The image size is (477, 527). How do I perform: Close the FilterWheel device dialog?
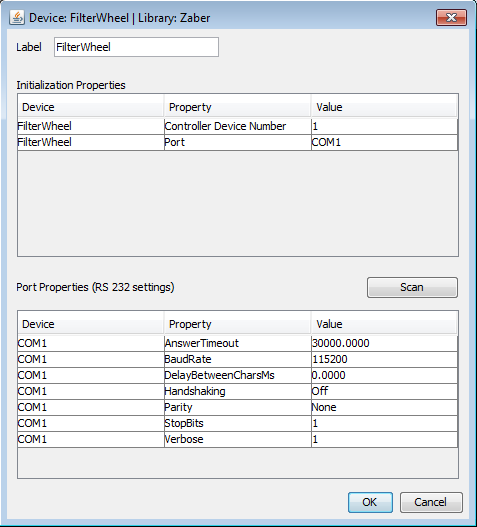coord(451,17)
